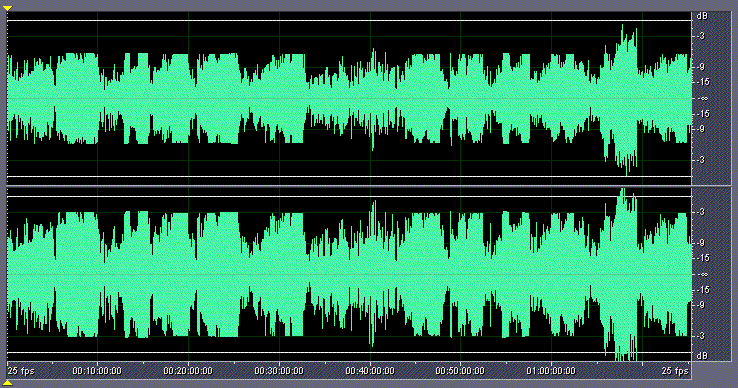Click the 00:20:00:00 mark on the time ruler
The image size is (738, 388).
[x=188, y=371]
